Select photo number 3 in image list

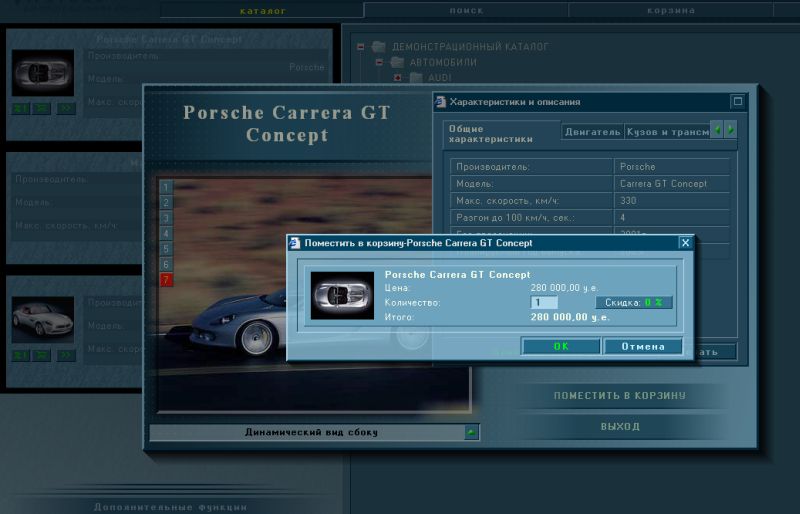(x=166, y=218)
